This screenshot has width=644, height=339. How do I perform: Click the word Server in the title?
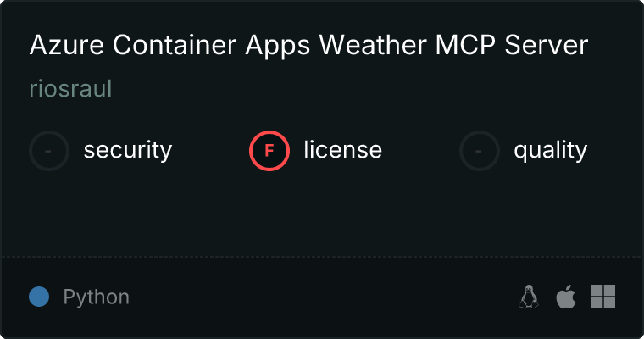tap(547, 44)
